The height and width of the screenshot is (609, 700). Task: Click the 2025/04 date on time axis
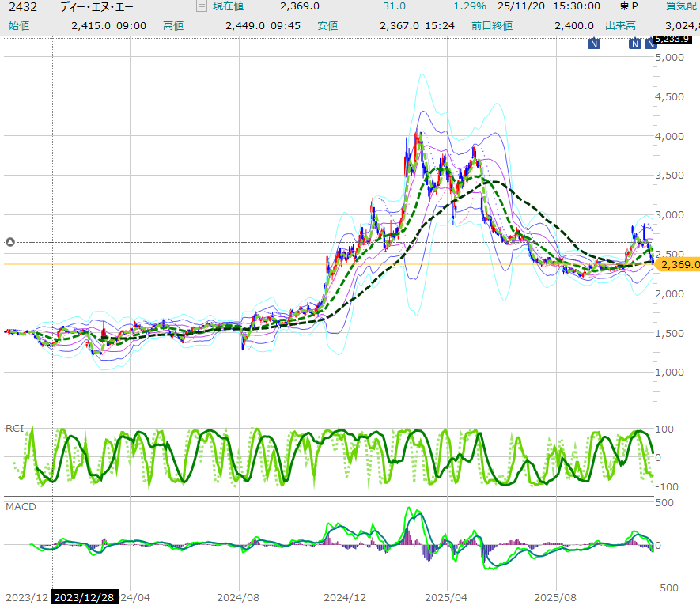(x=447, y=599)
